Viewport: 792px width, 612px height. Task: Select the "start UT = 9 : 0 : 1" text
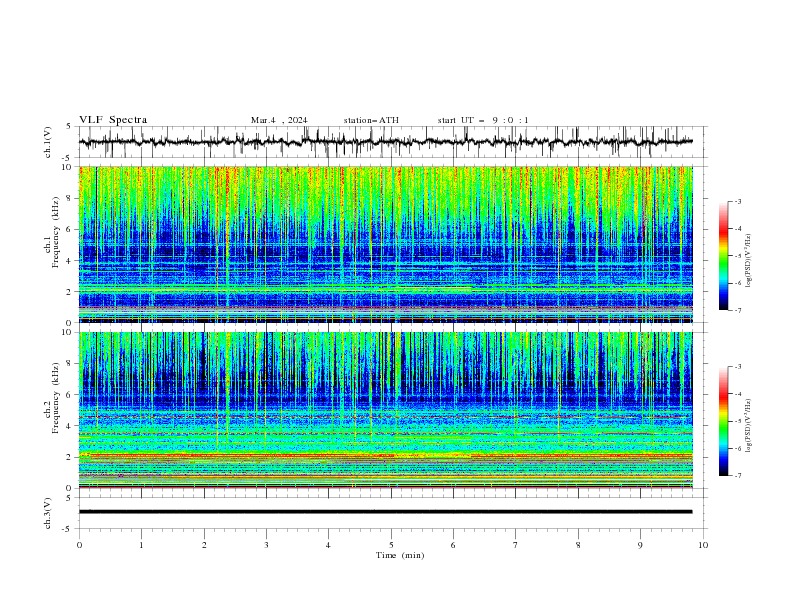tap(483, 120)
